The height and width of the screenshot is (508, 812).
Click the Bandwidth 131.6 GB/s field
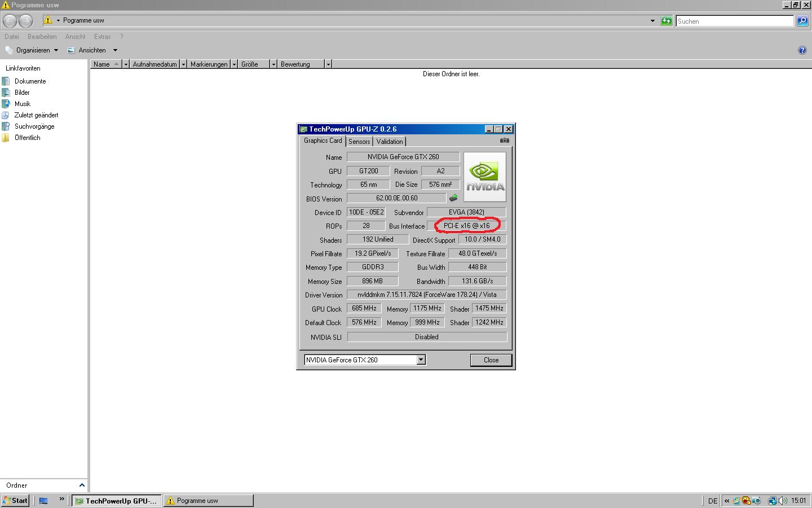[x=477, y=281]
